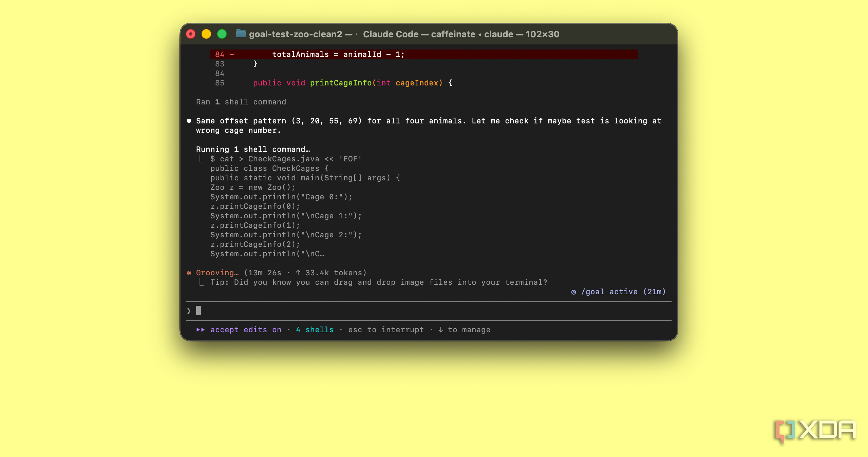Click 'System.out.println("\nCage 1:");' line
The image size is (868, 457).
(286, 216)
